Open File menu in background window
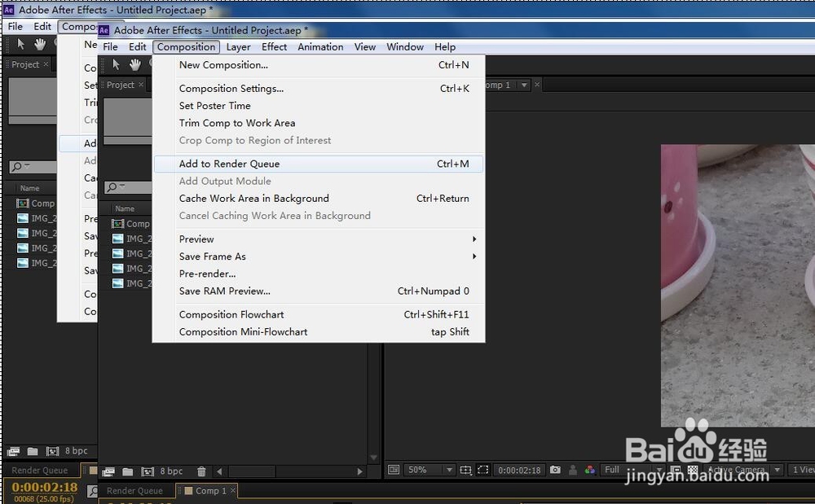 tap(15, 27)
